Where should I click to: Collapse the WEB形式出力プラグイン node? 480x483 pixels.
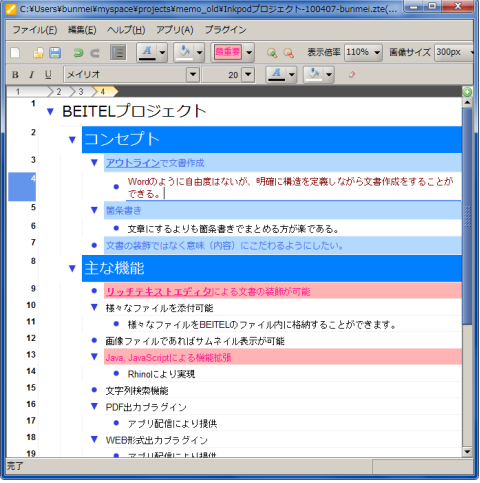click(x=94, y=440)
